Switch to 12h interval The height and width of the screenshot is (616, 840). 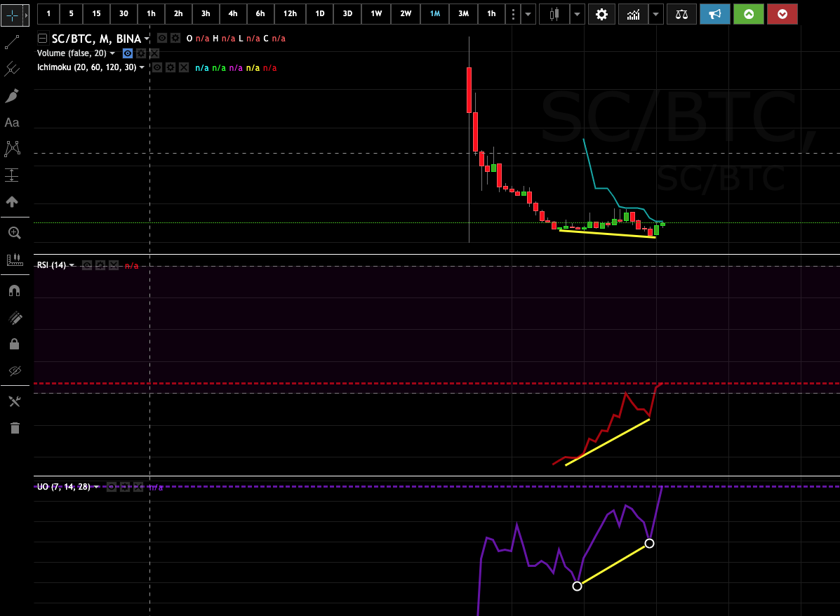[290, 14]
